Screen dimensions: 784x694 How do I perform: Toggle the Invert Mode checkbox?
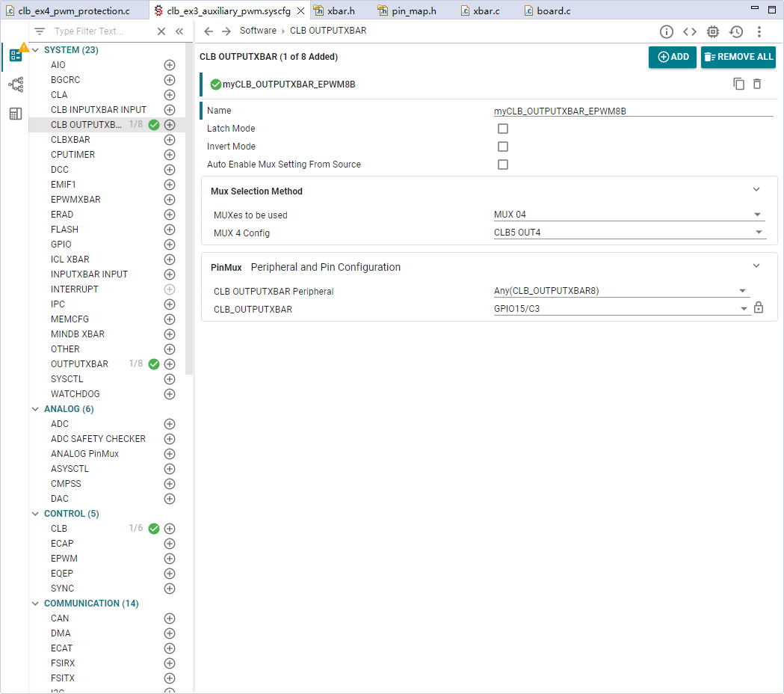click(x=503, y=147)
